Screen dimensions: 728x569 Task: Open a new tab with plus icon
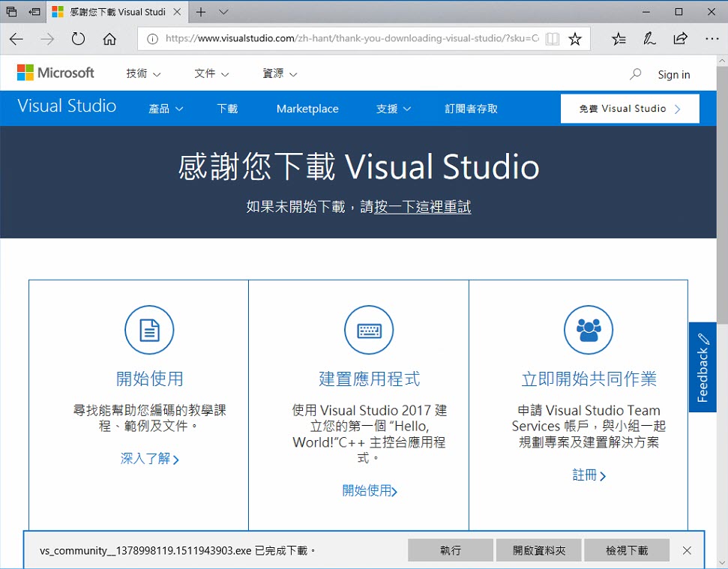[x=201, y=11]
